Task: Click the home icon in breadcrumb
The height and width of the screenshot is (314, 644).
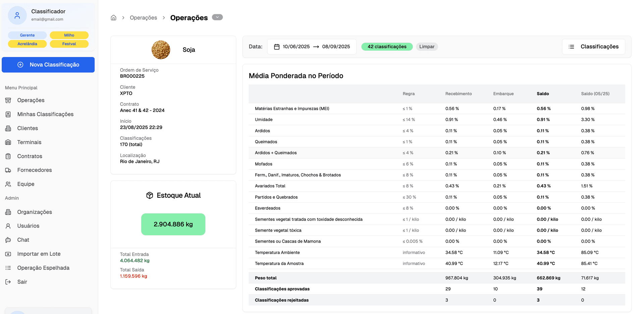Action: pos(113,18)
